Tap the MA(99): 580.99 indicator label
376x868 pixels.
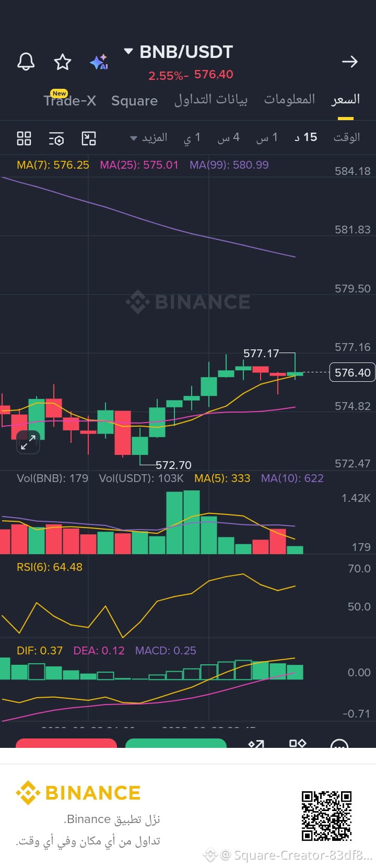click(229, 165)
